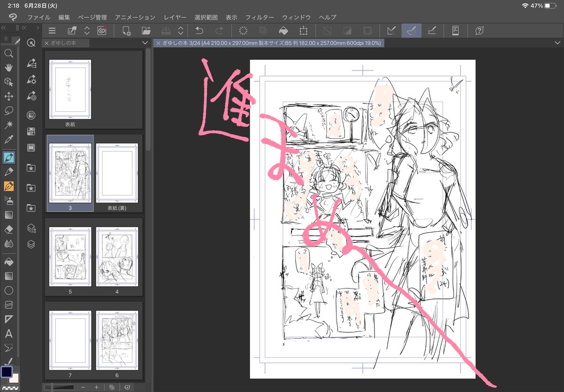Image resolution: width=564 pixels, height=392 pixels.
Task: Expand the up-down arrows beside save icon
Action: coord(180,31)
